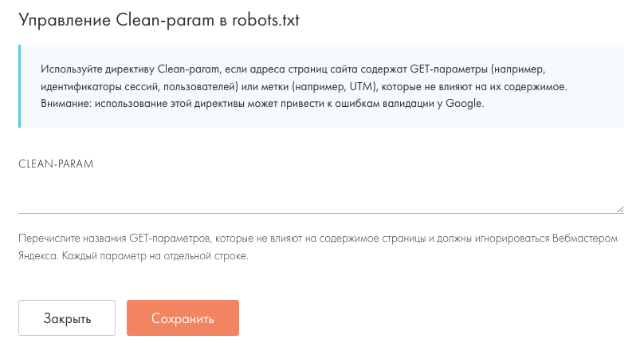Click the blue left border of info box
644x359 pixels.
(x=20, y=86)
